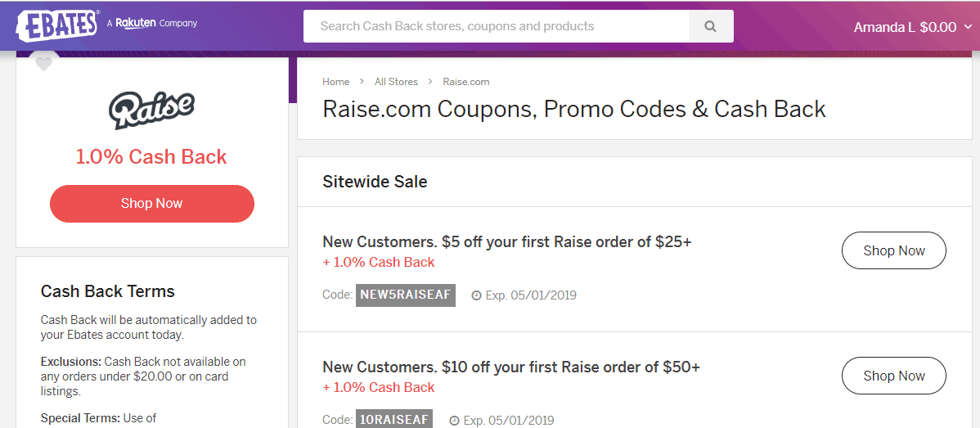This screenshot has width=980, height=428.
Task: Open All Stores breadcrumb link
Action: [x=396, y=82]
